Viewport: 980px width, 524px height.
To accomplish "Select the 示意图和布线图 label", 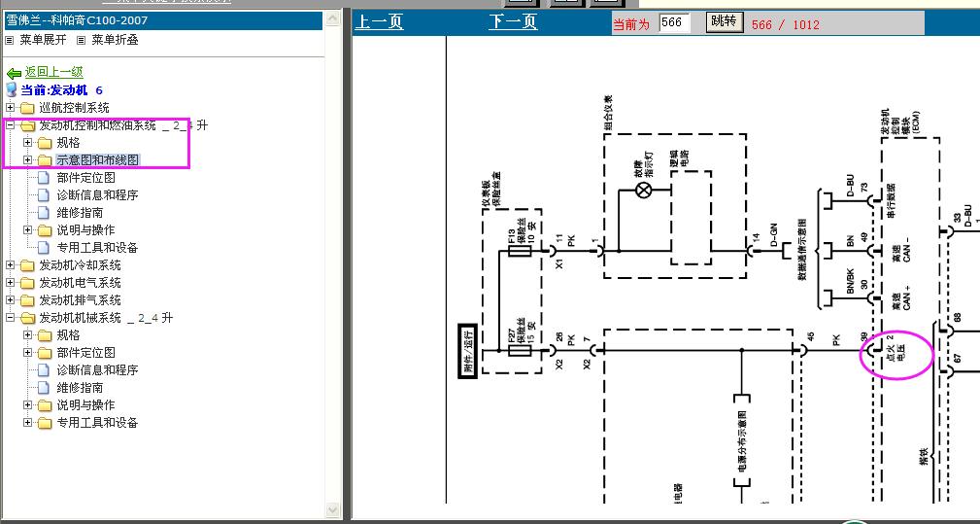I will pos(98,160).
